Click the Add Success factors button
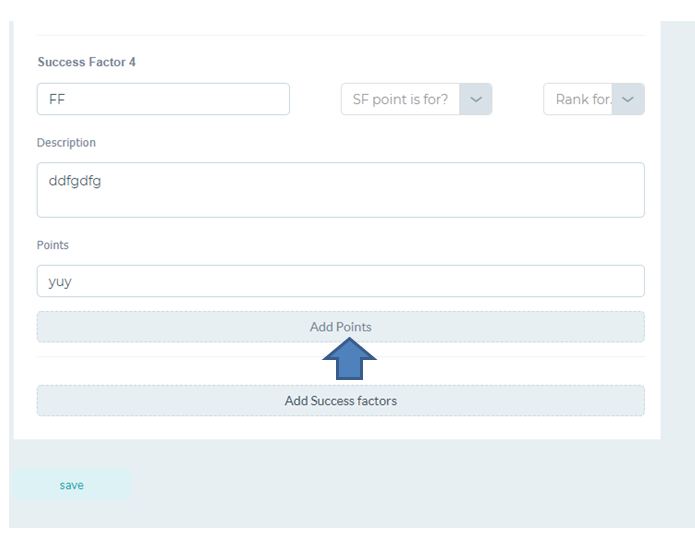Viewport: 695px width, 539px height. tap(340, 401)
